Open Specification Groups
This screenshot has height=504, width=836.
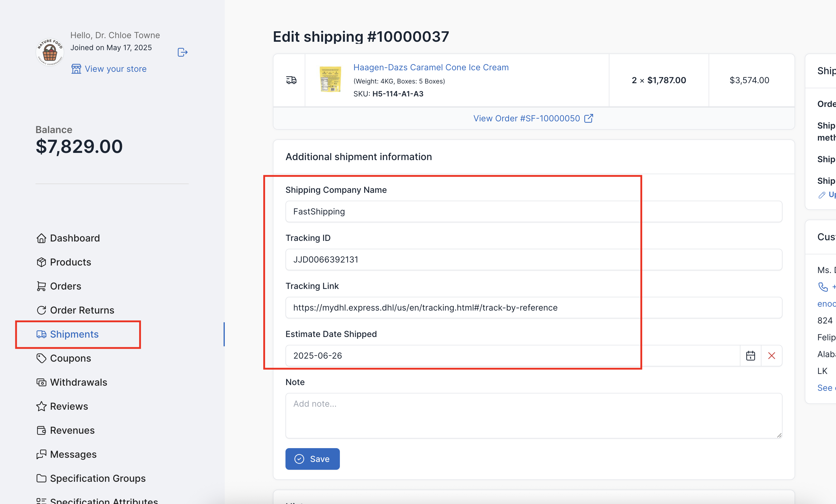(x=98, y=478)
